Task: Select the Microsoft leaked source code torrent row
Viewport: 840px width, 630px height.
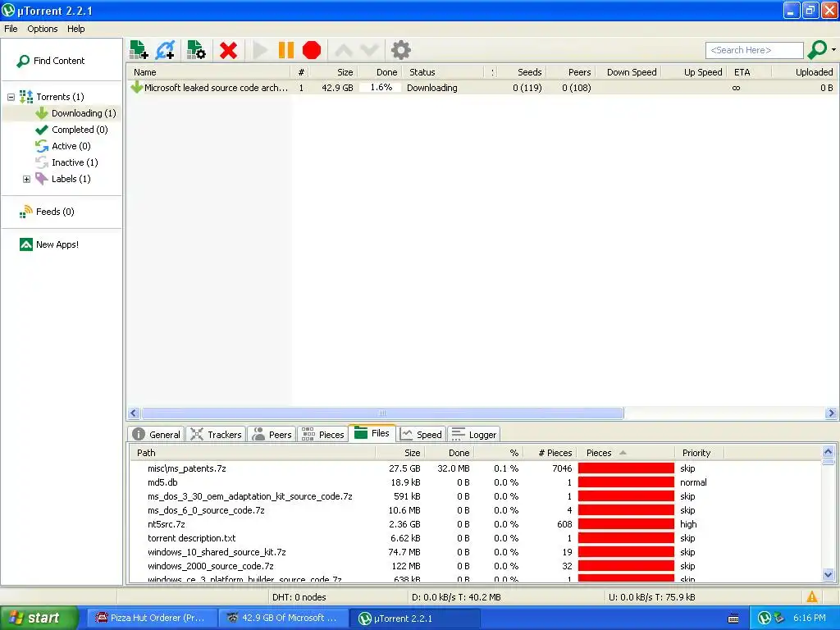Action: click(x=482, y=88)
